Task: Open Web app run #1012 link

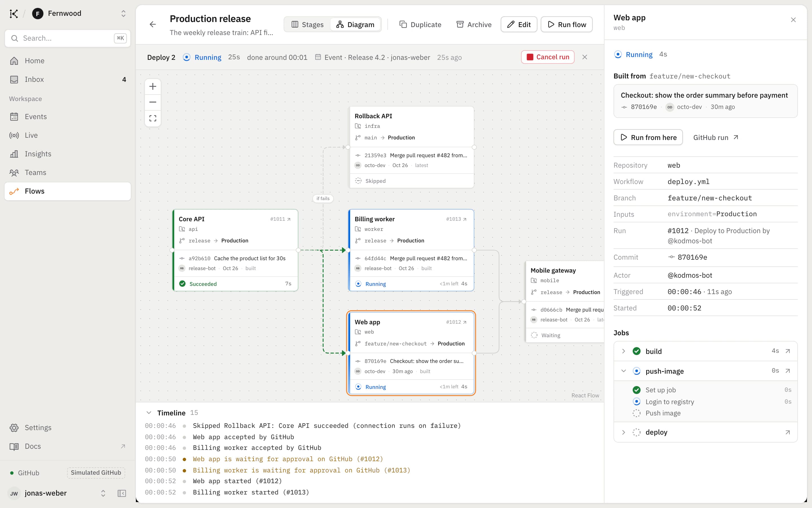Action: (456, 322)
